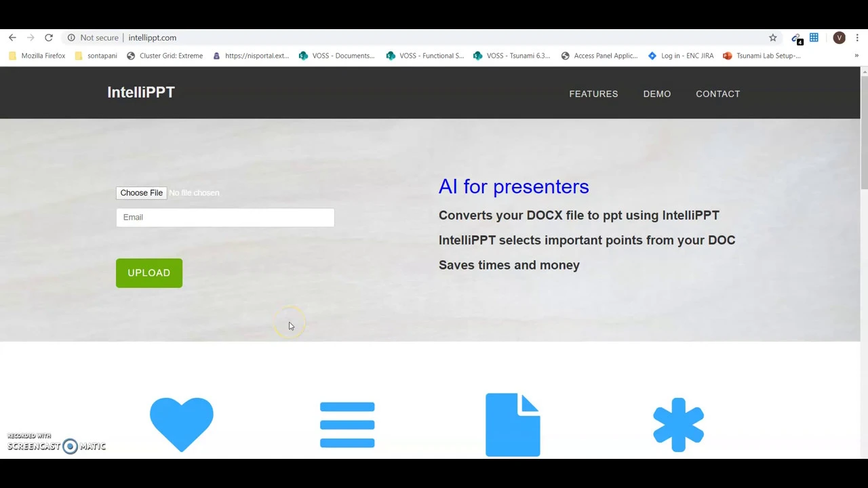This screenshot has height=488, width=868.
Task: Open the Not secure site info icon
Action: 71,38
